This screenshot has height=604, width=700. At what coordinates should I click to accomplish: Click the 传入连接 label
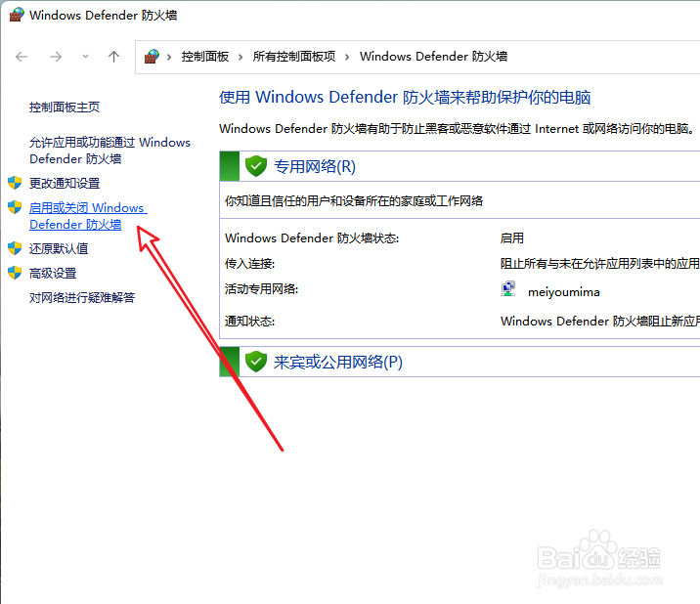[249, 264]
